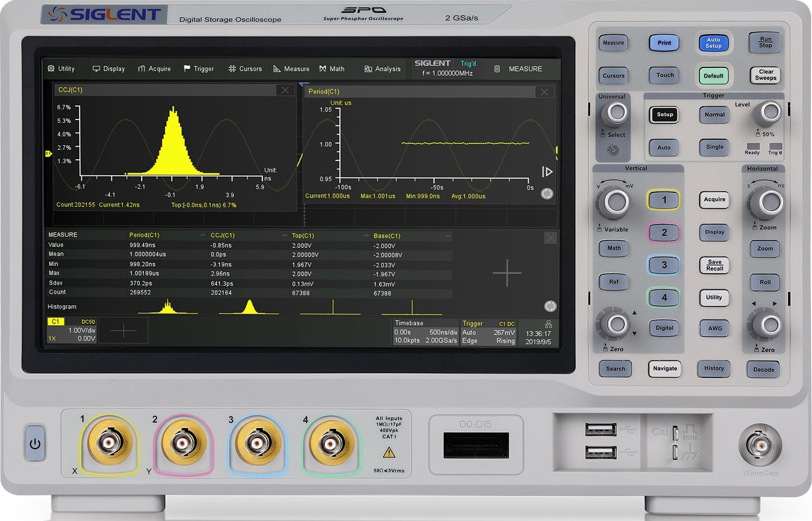Click the C1 channel info box
This screenshot has height=521, width=812.
(72, 330)
